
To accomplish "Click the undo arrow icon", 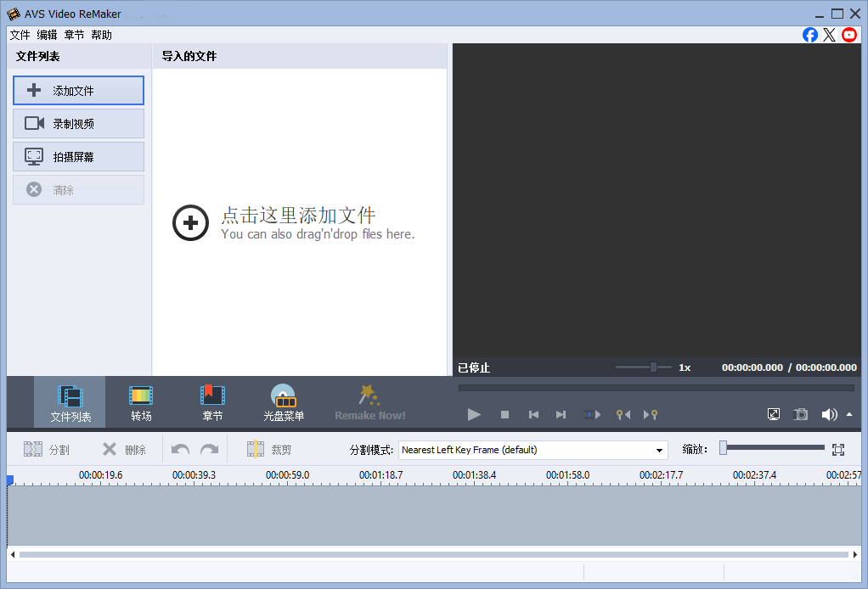I will tap(179, 449).
